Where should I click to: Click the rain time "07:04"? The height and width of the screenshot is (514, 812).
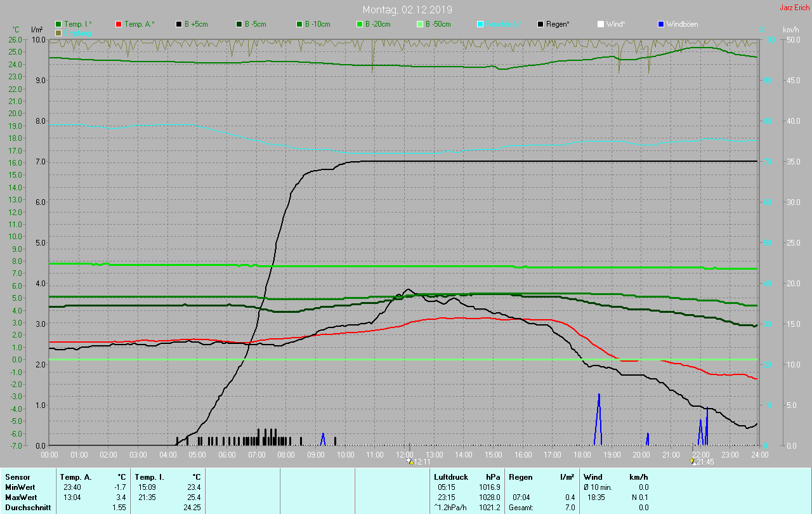(521, 497)
